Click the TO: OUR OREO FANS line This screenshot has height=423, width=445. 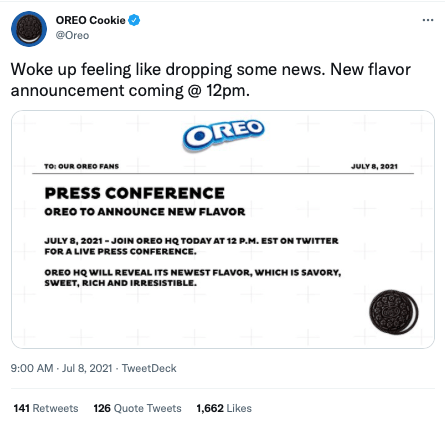(x=82, y=166)
